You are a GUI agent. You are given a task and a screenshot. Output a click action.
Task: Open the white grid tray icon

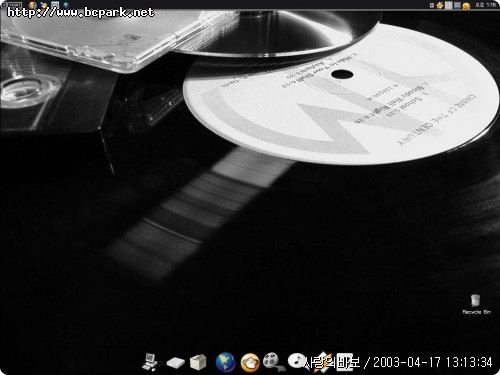point(449,5)
